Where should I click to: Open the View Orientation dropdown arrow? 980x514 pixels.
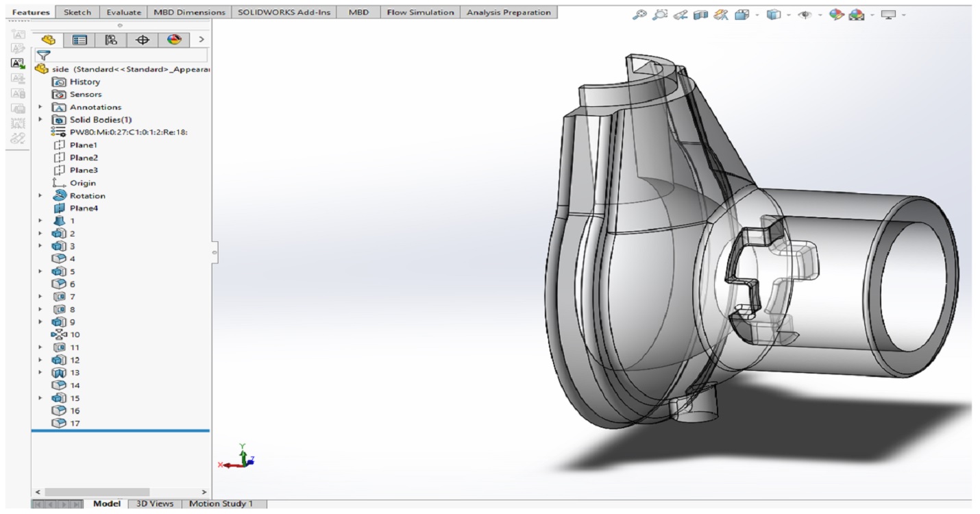[x=756, y=15]
